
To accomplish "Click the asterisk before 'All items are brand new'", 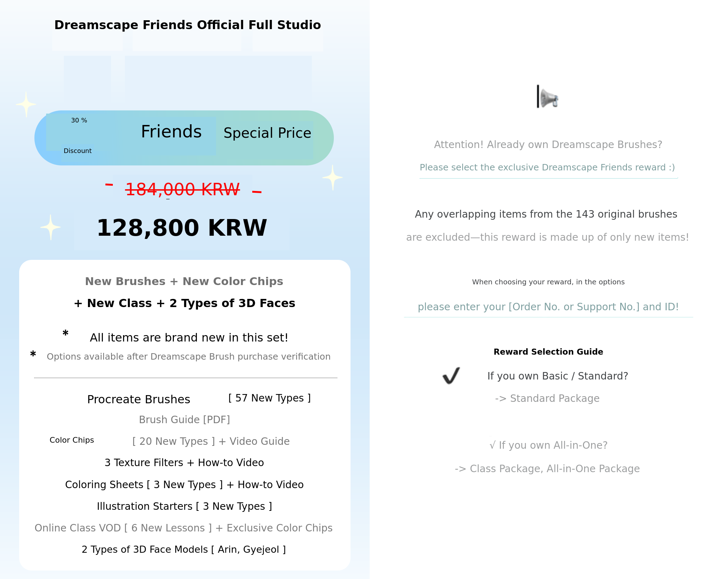I will click(x=65, y=334).
